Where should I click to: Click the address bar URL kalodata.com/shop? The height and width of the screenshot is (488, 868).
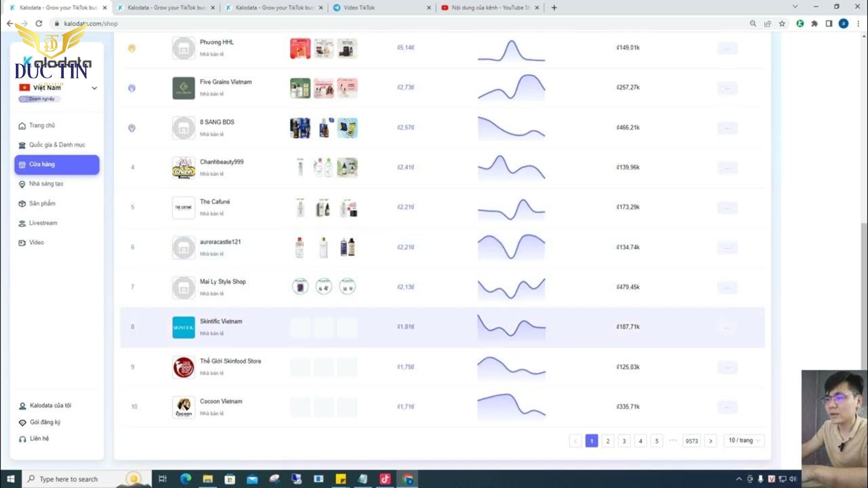click(91, 23)
